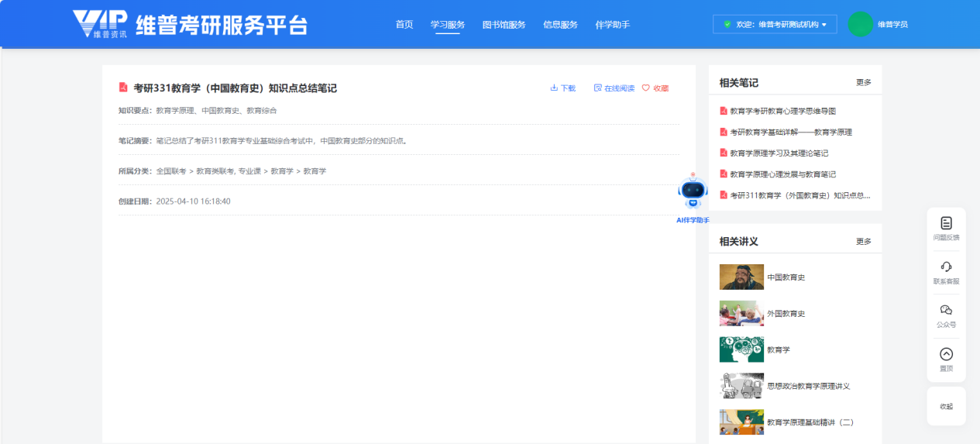Open the 伴学助手 navigation item
Image resolution: width=980 pixels, height=444 pixels.
tap(612, 25)
